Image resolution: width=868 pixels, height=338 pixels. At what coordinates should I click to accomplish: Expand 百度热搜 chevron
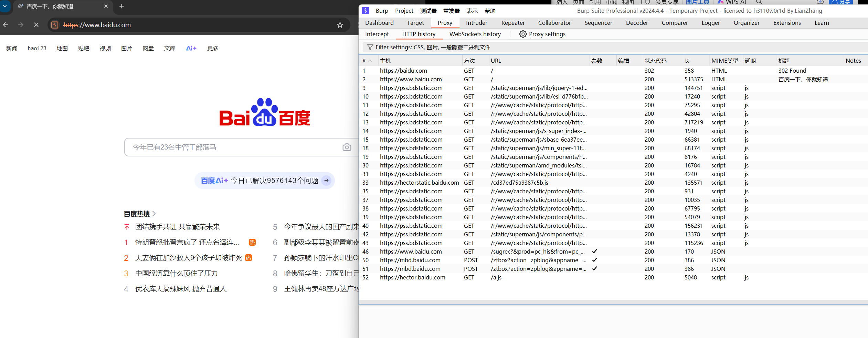pos(154,214)
